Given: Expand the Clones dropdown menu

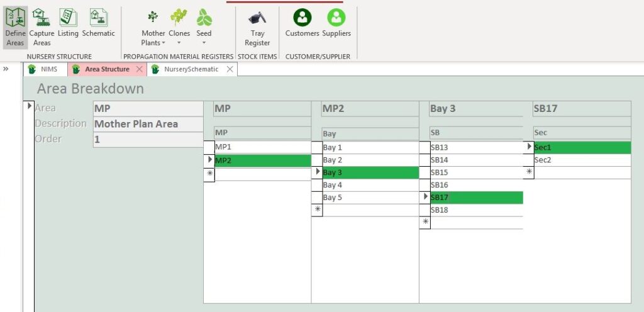Looking at the screenshot, I should (x=179, y=43).
